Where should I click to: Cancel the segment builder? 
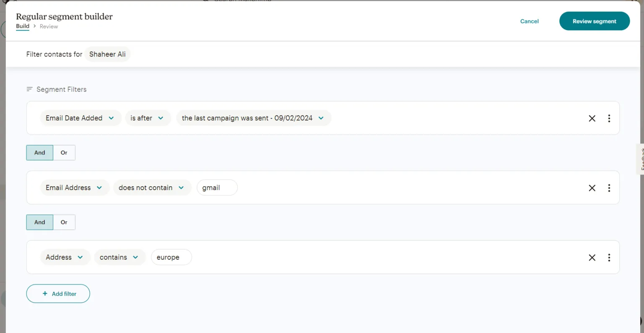529,21
